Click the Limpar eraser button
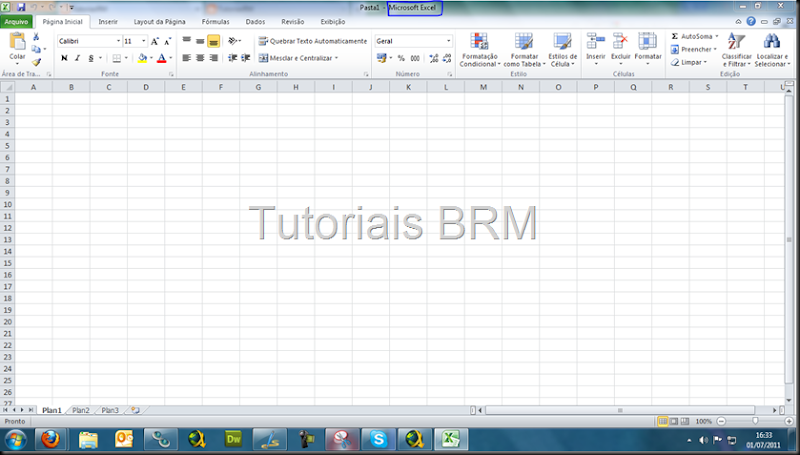The image size is (800, 455). coord(689,62)
